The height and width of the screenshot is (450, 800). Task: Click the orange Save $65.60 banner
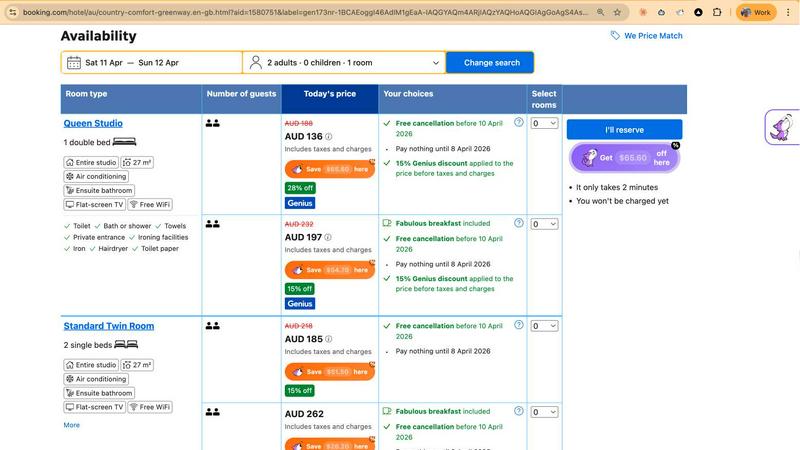[x=329, y=170]
